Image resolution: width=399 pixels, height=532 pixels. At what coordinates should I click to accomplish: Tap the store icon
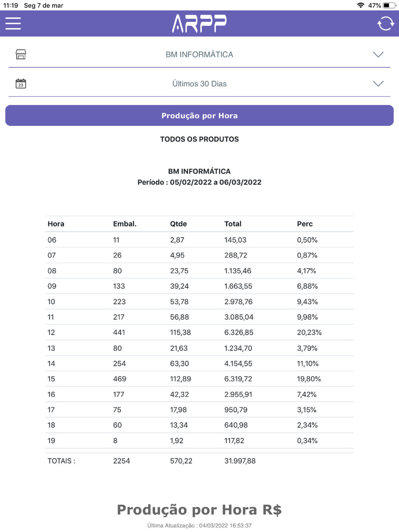[x=21, y=54]
